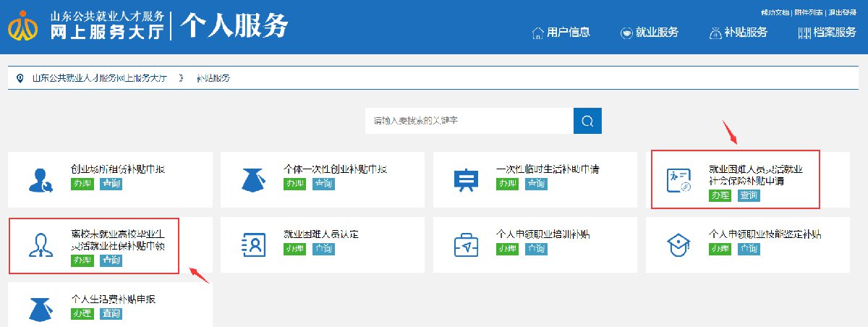Open the 用户信息 menu
Image resolution: width=868 pixels, height=327 pixels.
[x=561, y=33]
